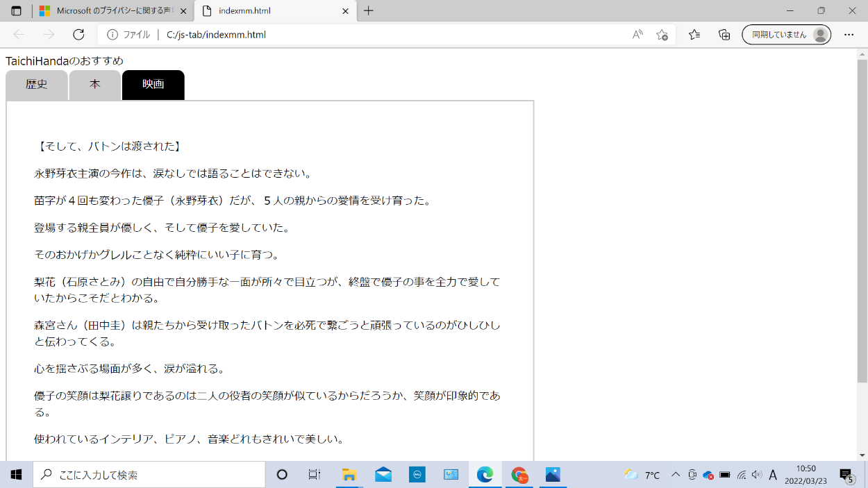Image resolution: width=868 pixels, height=488 pixels.
Task: Open a new browser tab
Action: click(x=369, y=11)
